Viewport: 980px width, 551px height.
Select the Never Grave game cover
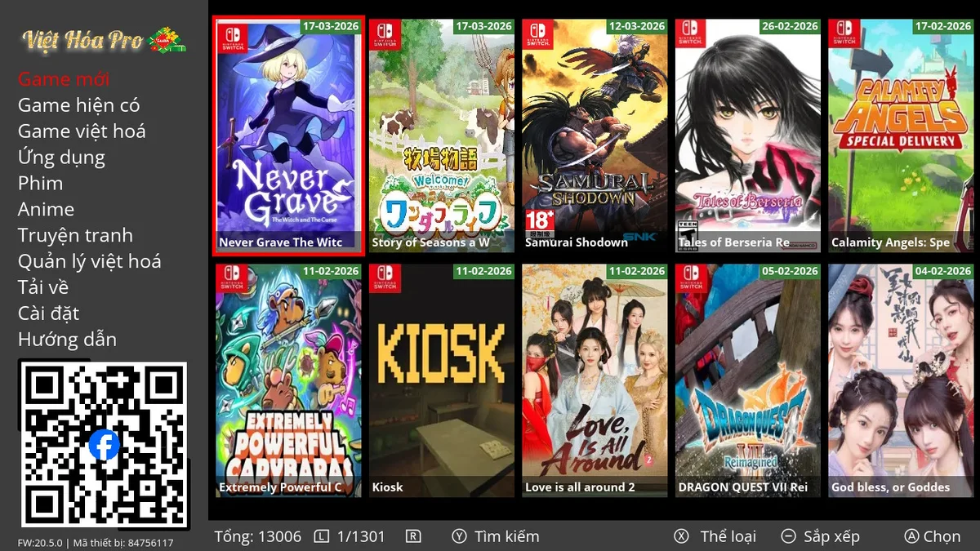tap(288, 136)
